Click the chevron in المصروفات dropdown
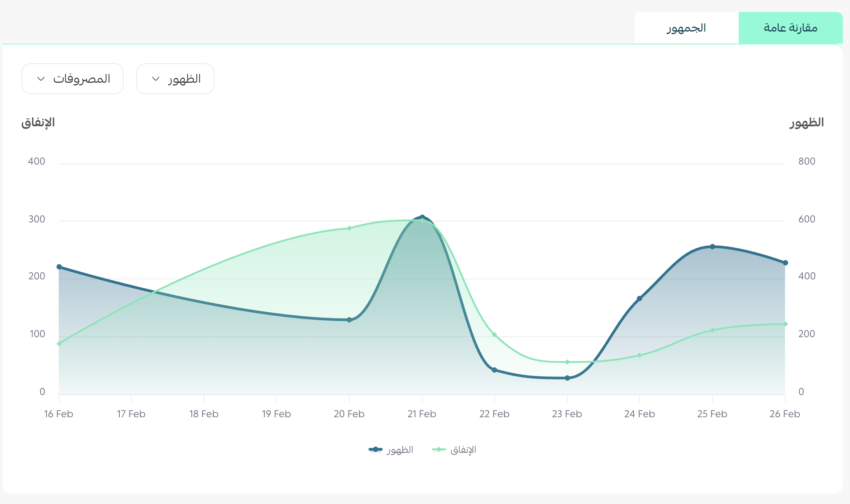850x504 pixels. (x=41, y=79)
